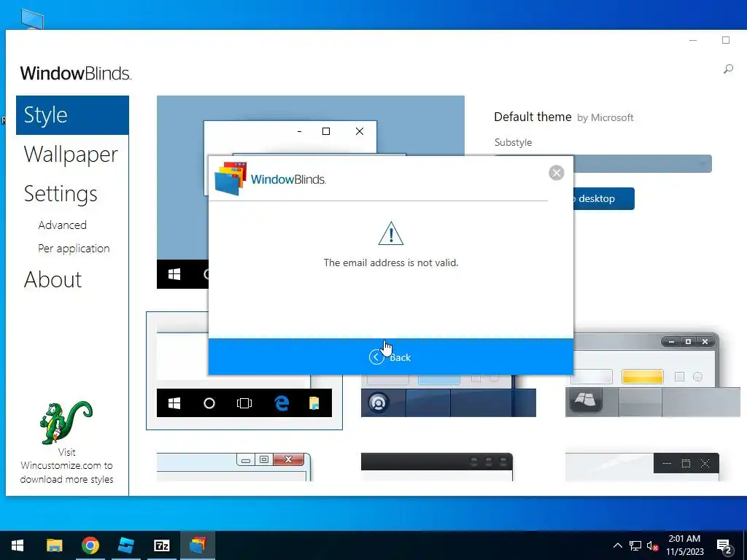Viewport: 747px width, 560px height.
Task: Maximize the WindowBlinds window
Action: (x=726, y=40)
